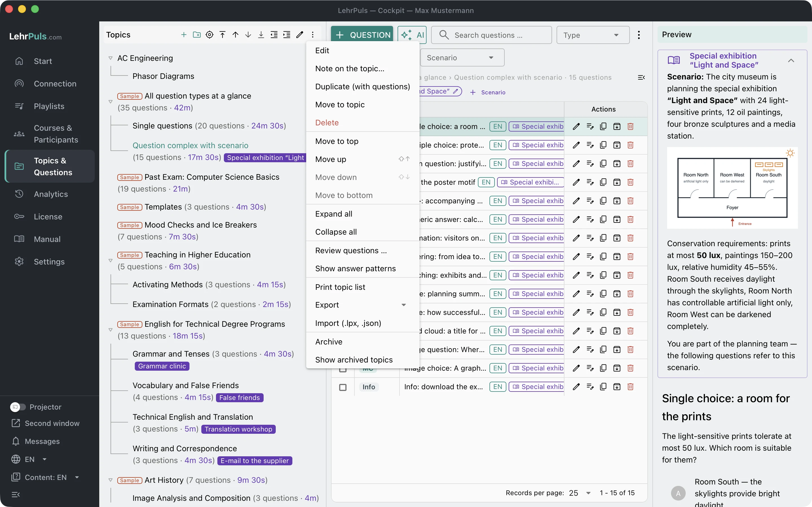Click the target locate icon in Topics toolbar
The image size is (812, 507).
point(209,35)
